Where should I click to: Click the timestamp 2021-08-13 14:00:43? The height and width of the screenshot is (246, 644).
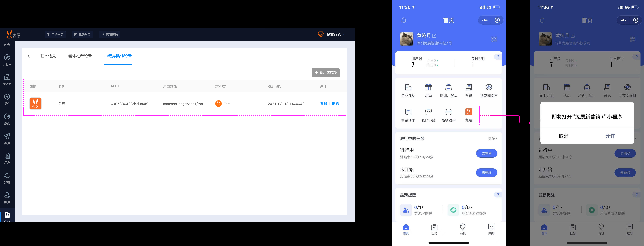coord(286,104)
